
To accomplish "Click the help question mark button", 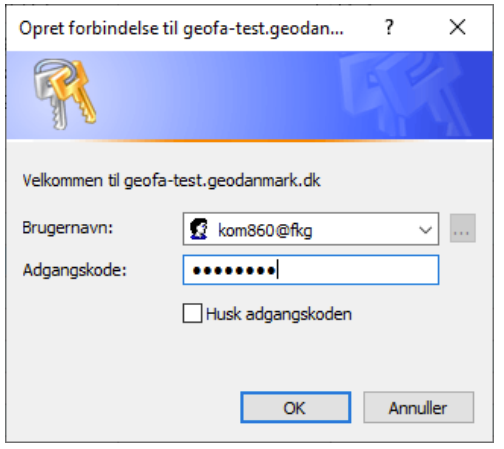I will click(389, 27).
